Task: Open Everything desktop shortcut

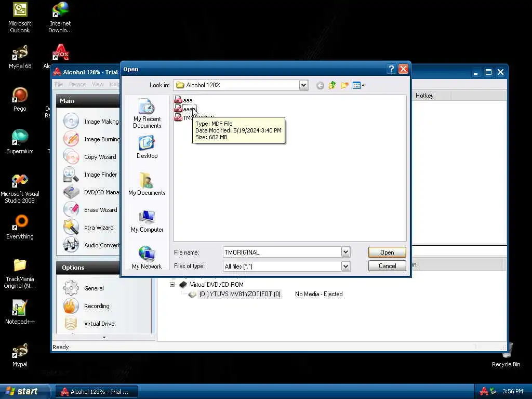Action: point(20,227)
